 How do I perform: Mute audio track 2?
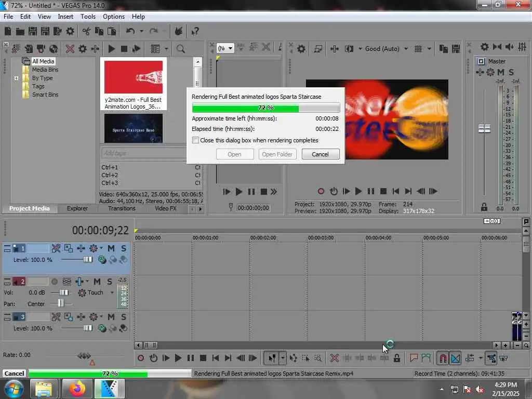click(x=97, y=281)
